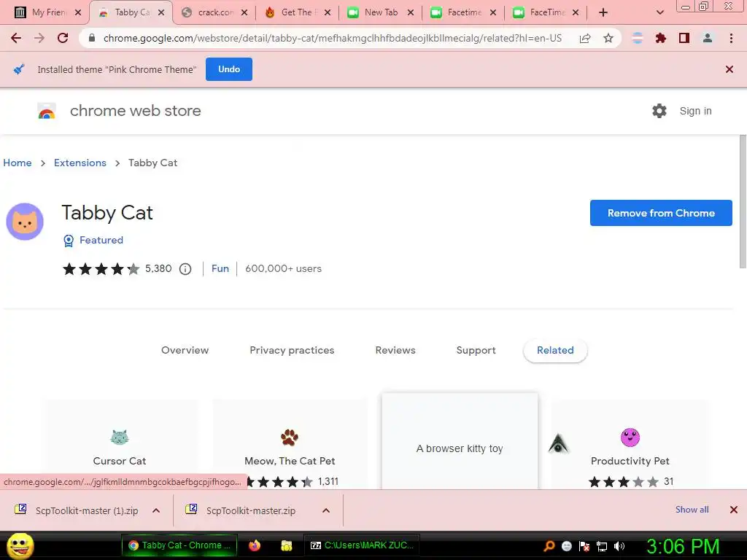
Task: Undo the Pink Chrome Theme installation
Action: pyautogui.click(x=229, y=69)
